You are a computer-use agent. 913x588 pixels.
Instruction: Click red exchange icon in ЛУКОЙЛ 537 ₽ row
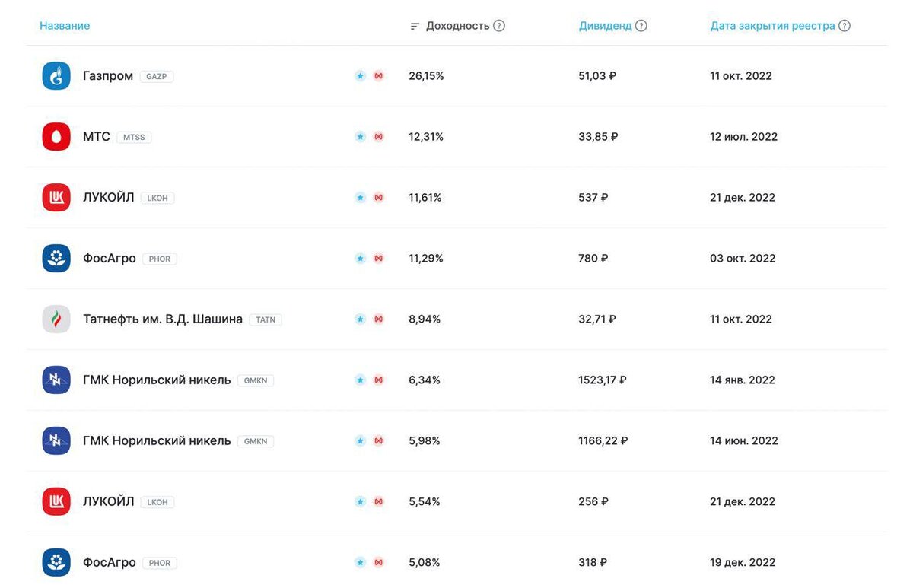click(378, 198)
